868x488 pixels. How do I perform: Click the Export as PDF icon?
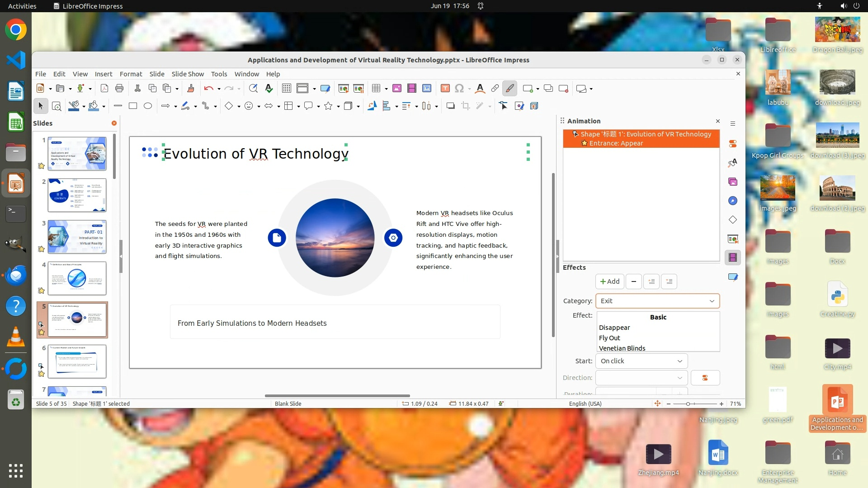click(104, 89)
